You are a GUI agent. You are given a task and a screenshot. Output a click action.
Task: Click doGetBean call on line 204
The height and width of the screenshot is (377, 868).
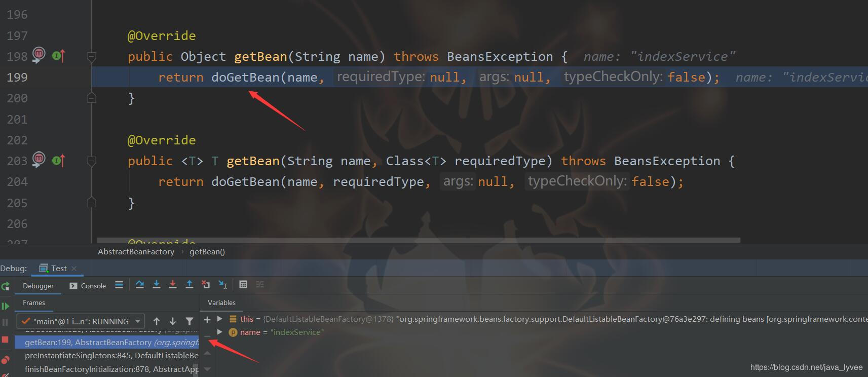click(x=245, y=182)
